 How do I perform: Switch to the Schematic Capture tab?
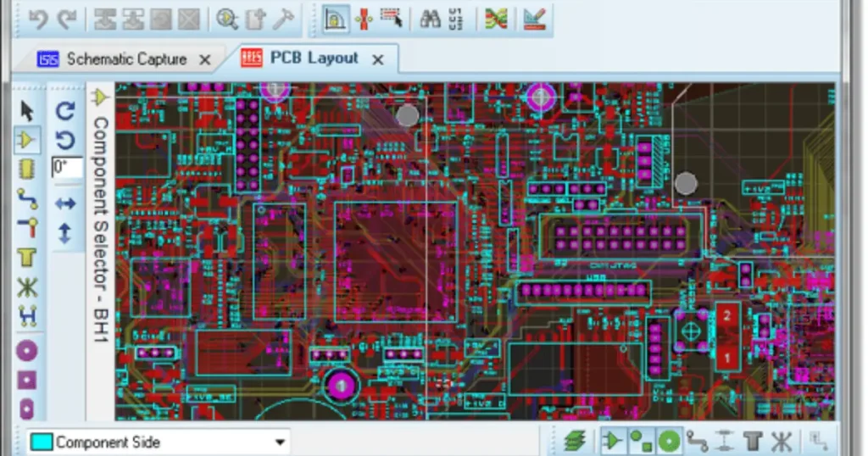coord(125,59)
